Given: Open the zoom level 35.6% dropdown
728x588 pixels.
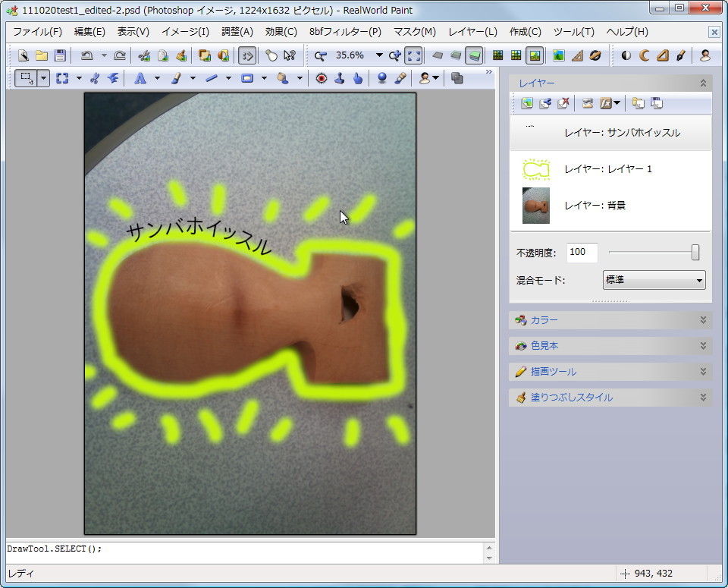Looking at the screenshot, I should (378, 55).
